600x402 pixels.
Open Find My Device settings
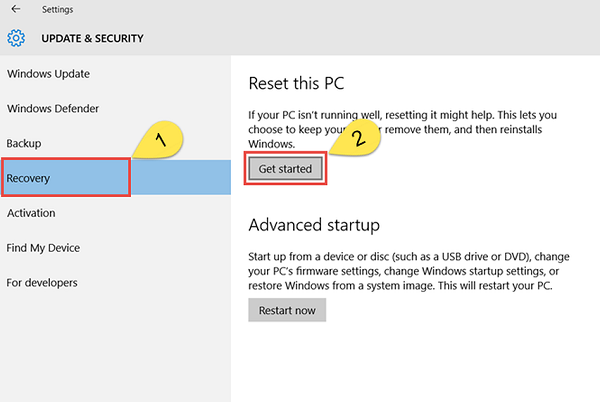click(x=43, y=248)
